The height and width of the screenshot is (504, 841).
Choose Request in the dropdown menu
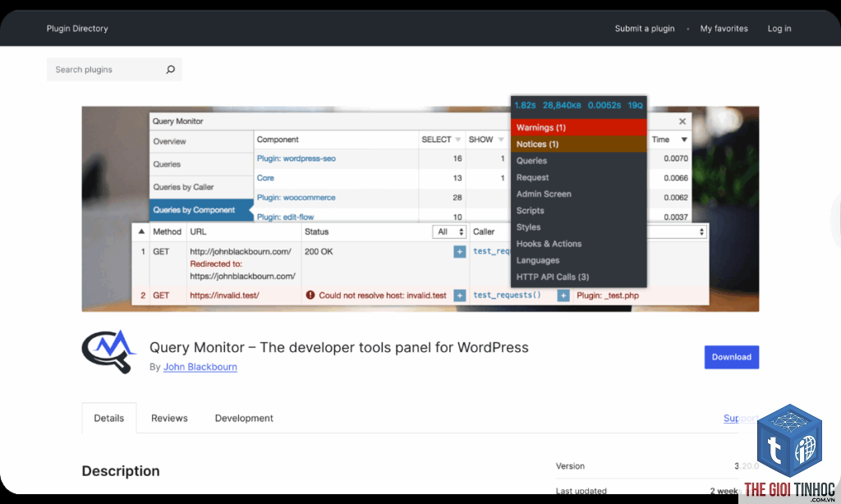[x=579, y=177]
